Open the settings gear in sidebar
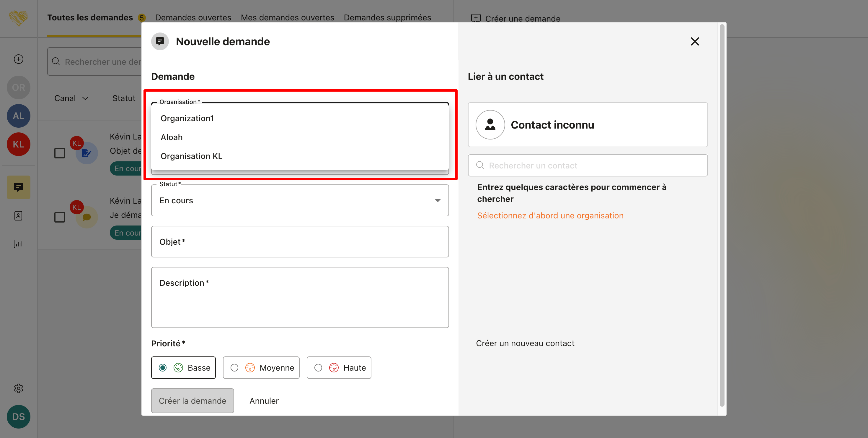Viewport: 868px width, 438px height. point(19,388)
